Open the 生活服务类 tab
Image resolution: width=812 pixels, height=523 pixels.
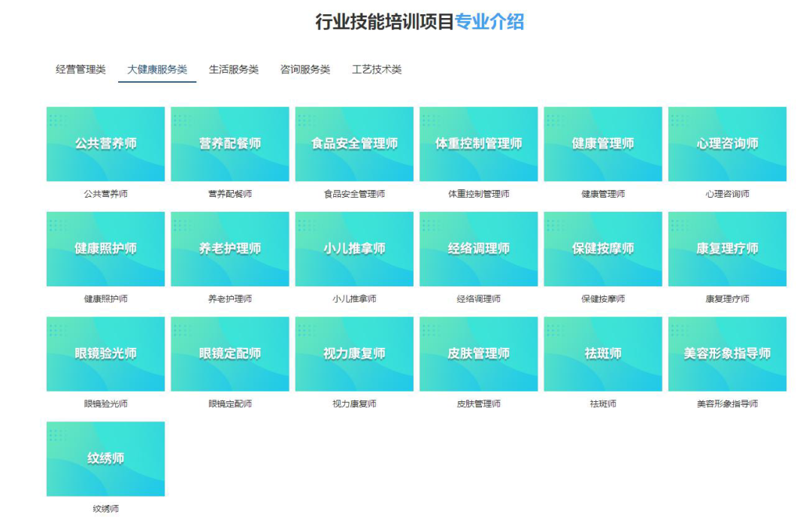pos(233,70)
